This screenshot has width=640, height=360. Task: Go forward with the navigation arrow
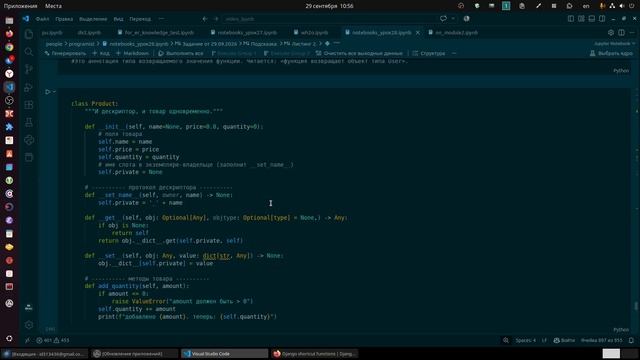[x=216, y=19]
